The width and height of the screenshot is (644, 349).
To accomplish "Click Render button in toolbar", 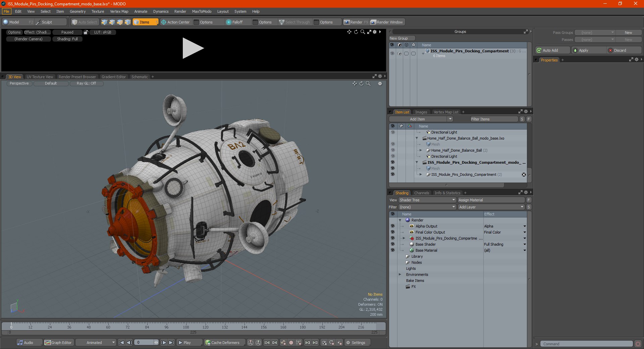I will pos(356,22).
